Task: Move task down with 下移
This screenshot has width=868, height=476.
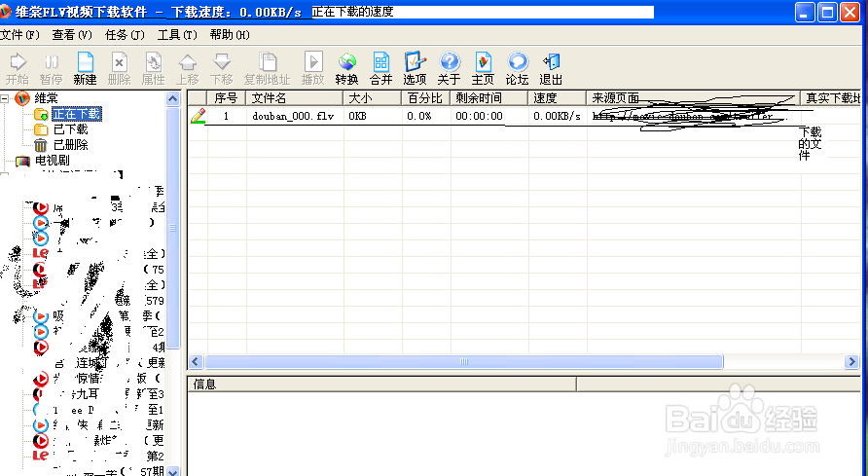Action: coord(222,62)
